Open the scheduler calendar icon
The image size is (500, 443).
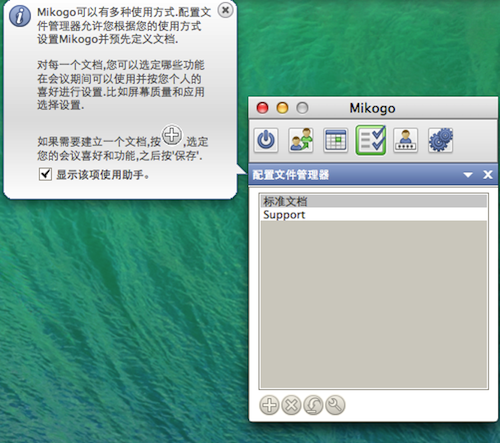coord(336,140)
